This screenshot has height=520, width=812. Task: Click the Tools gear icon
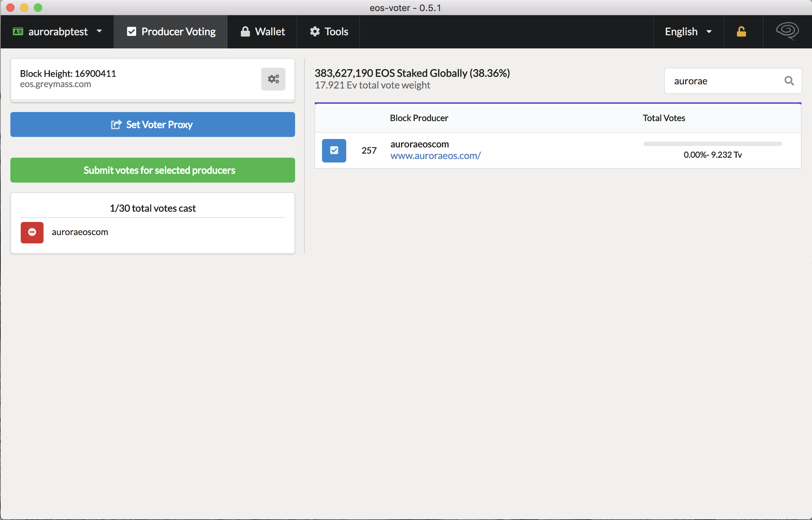(315, 31)
